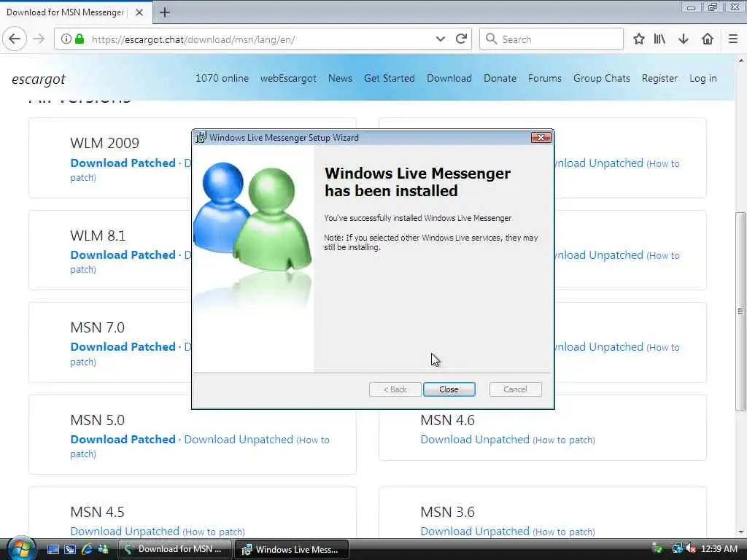Launch Internet Explorer from quick launch
The image size is (747, 560).
(87, 549)
